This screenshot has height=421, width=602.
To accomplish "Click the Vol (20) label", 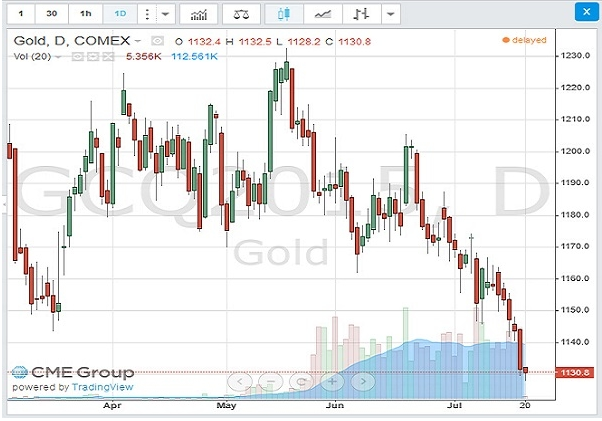I will tap(32, 57).
